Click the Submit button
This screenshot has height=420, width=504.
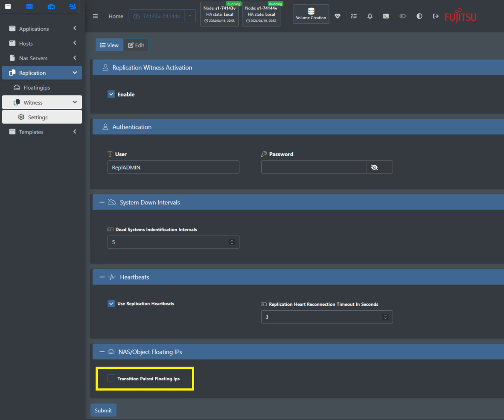point(103,410)
